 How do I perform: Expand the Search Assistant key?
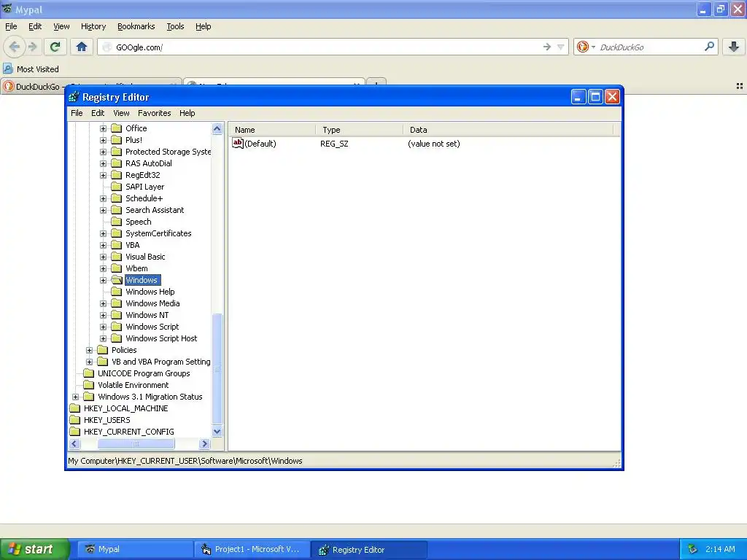click(103, 210)
